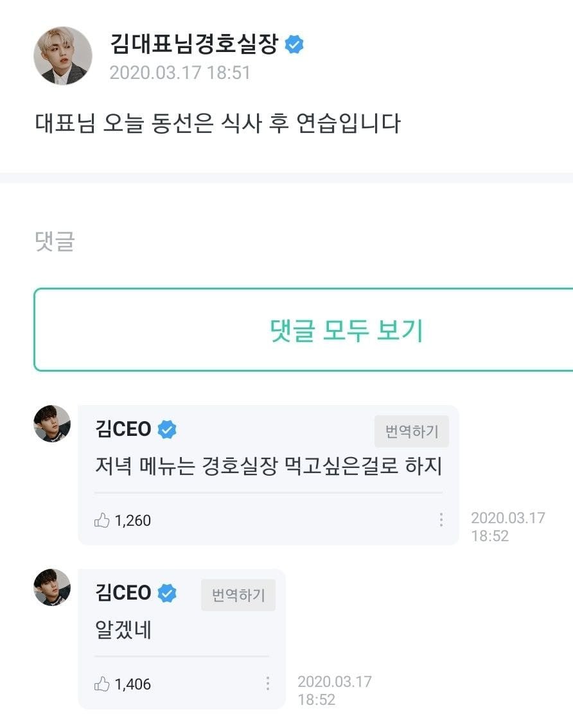Open more options on the 1,260-like comment
The width and height of the screenshot is (573, 728).
[441, 520]
